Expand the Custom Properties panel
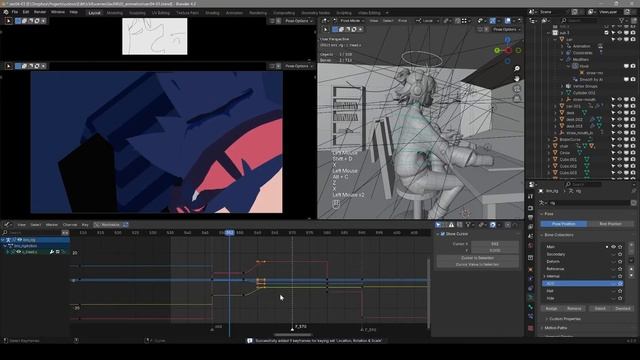640x360 pixels. [x=547, y=319]
